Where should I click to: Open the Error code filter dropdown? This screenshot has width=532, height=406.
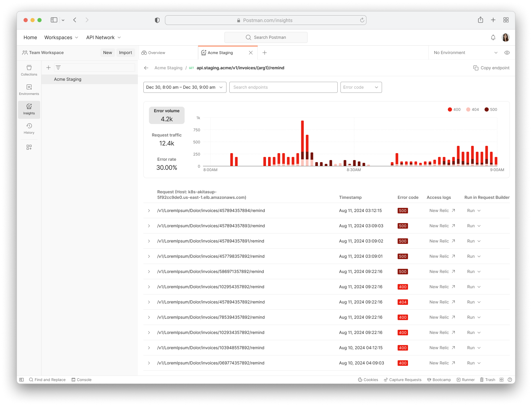tap(361, 87)
